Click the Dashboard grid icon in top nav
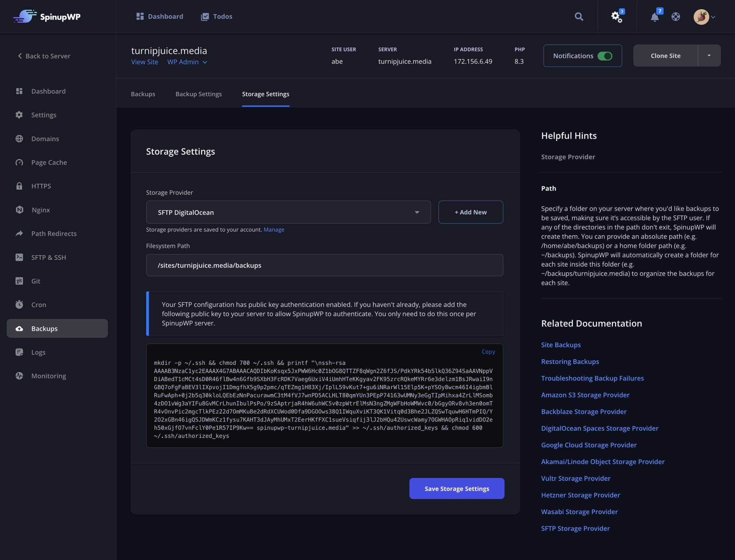735x560 pixels. pos(140,16)
